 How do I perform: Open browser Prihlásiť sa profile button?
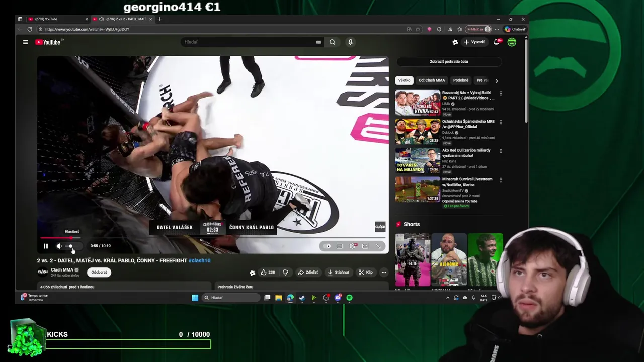[478, 29]
